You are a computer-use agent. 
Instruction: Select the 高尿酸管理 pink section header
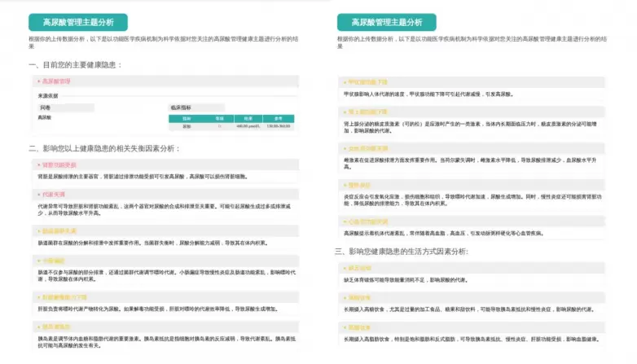pyautogui.click(x=57, y=82)
